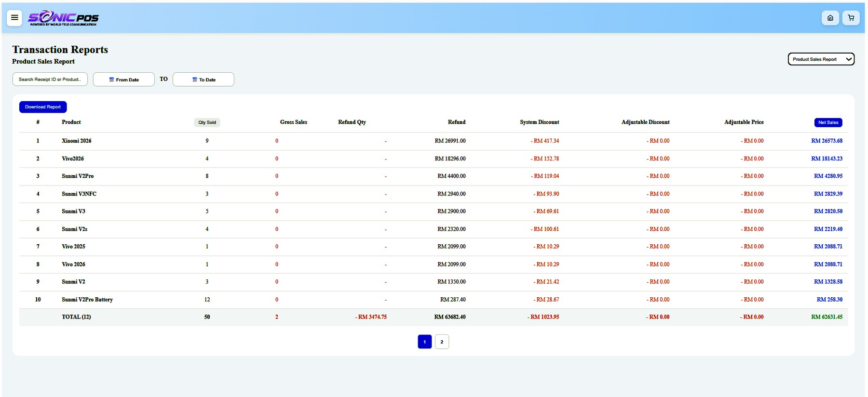Screen dimensions: 868x397
Task: Select the Sunmi V2Pro product name
Action: pyautogui.click(x=78, y=176)
